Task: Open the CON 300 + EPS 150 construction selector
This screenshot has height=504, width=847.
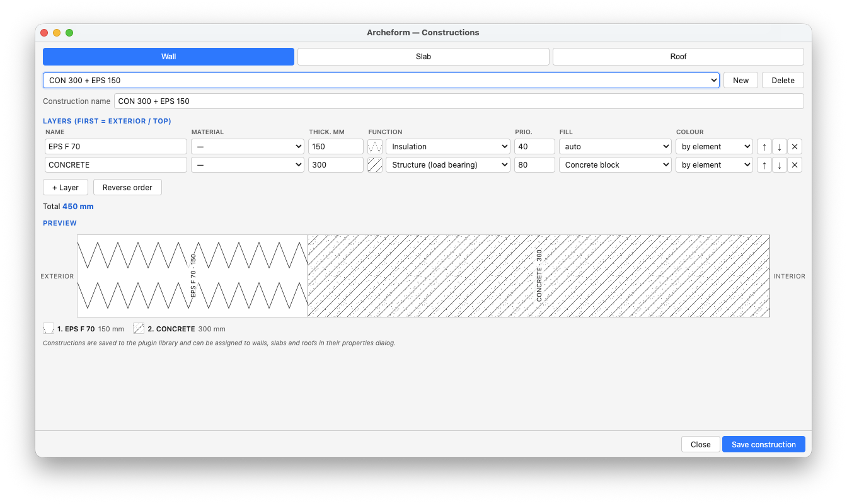Action: point(381,81)
